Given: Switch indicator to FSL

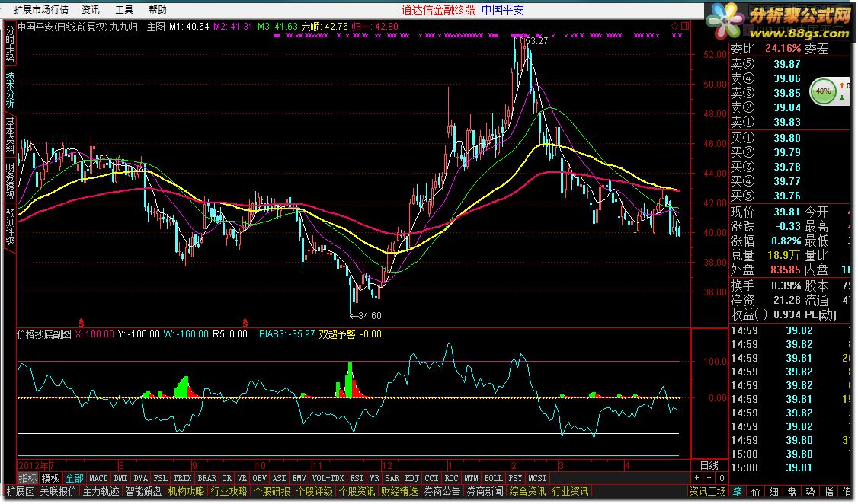Looking at the screenshot, I should click(160, 478).
